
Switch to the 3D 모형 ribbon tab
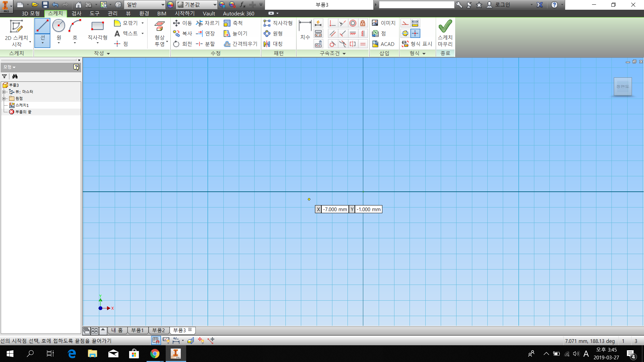[x=31, y=13]
